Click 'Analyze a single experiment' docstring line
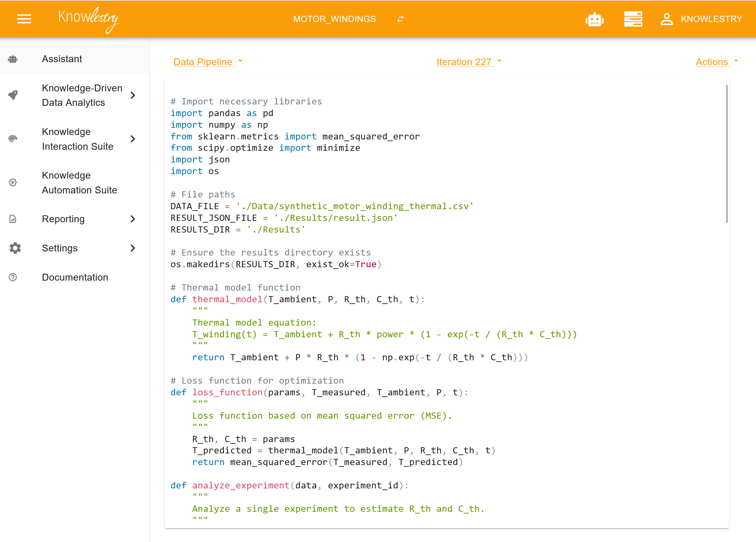This screenshot has width=756, height=542. pos(338,509)
